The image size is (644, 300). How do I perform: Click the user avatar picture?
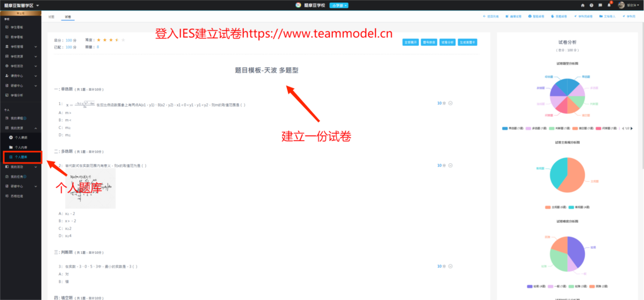click(621, 5)
